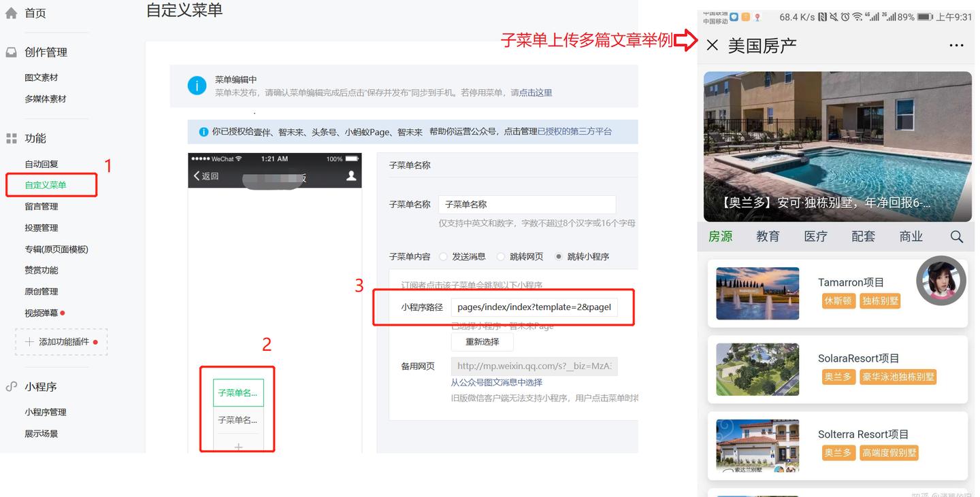Open the three-dots menu of 美国房产
Screen dimensions: 980x497
click(x=956, y=46)
